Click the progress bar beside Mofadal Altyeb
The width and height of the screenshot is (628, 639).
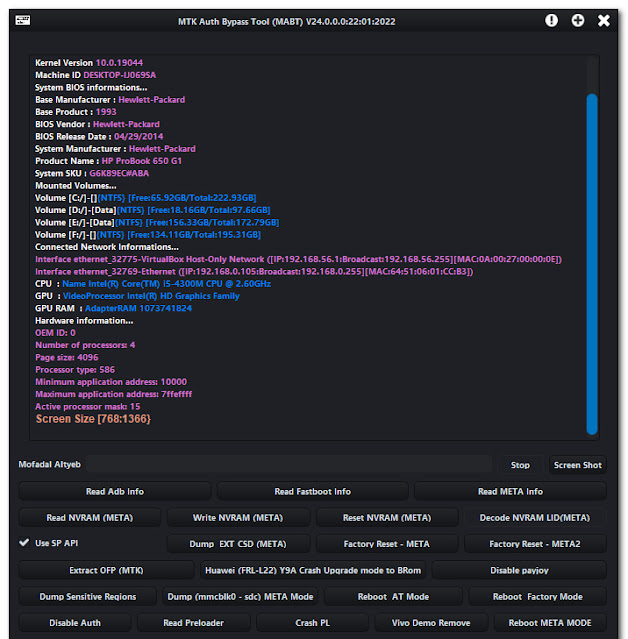[x=289, y=464]
